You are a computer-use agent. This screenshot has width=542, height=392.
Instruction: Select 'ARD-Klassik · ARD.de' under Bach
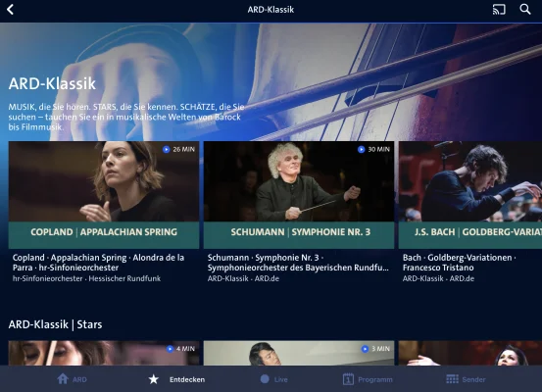point(438,278)
